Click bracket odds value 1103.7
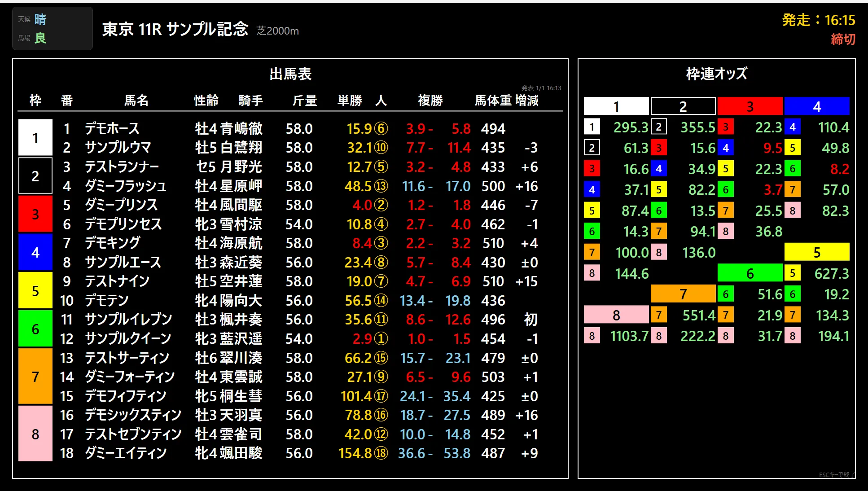 [629, 336]
